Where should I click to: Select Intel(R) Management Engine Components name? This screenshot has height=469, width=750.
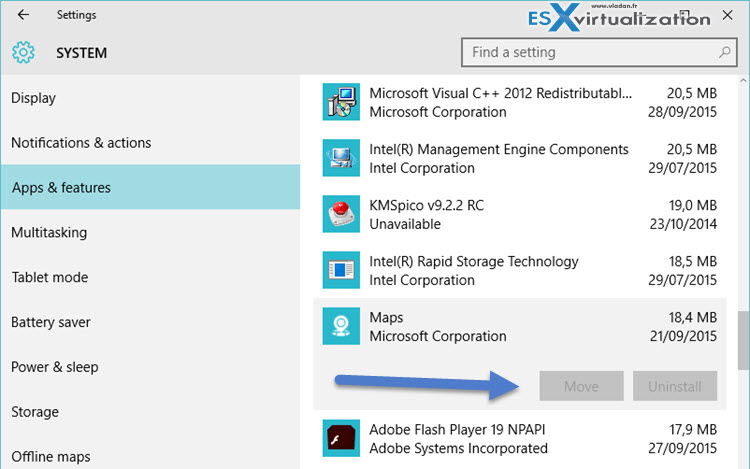pyautogui.click(x=499, y=149)
